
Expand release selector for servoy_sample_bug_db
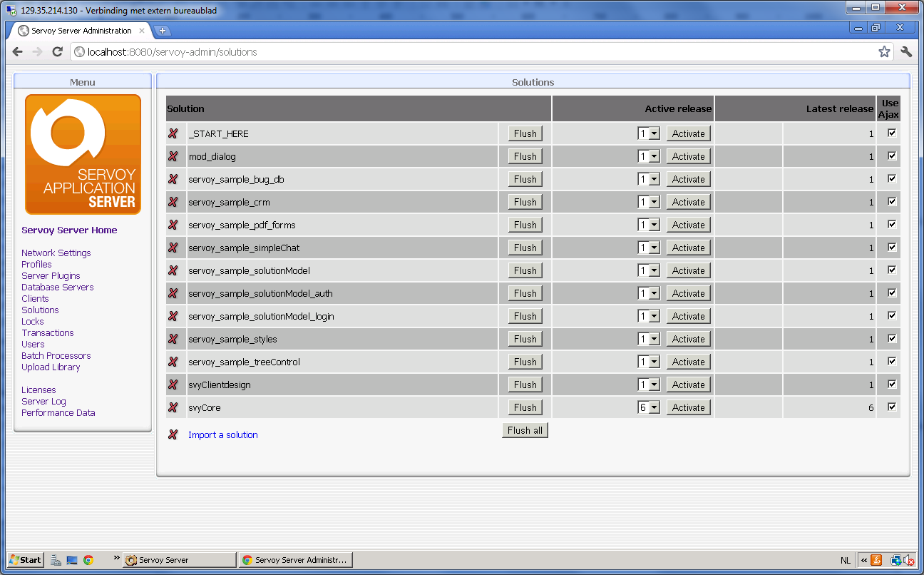pyautogui.click(x=650, y=179)
